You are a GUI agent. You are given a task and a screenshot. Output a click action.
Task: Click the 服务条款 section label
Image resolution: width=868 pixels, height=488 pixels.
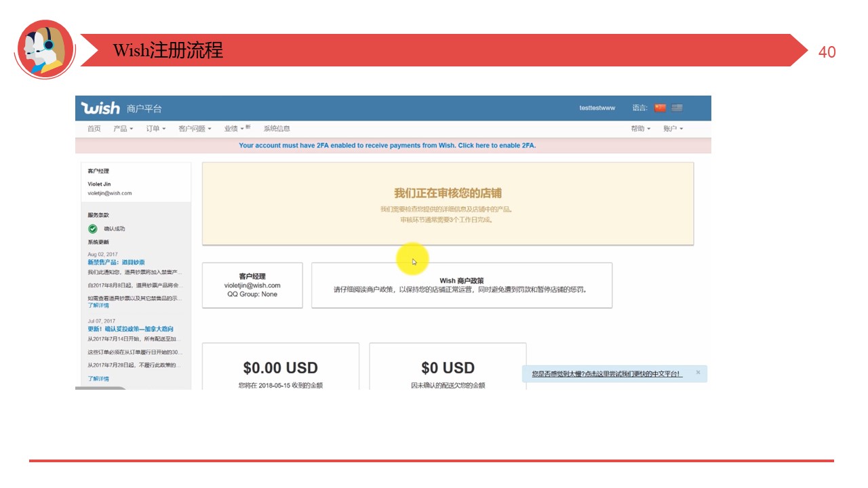[98, 215]
